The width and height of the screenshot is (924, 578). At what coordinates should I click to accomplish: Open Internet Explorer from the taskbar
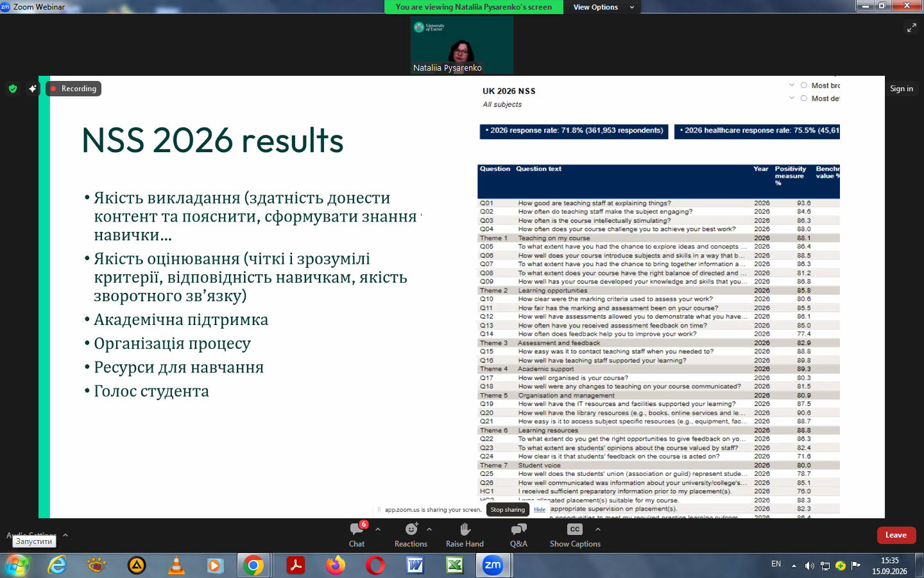(57, 565)
